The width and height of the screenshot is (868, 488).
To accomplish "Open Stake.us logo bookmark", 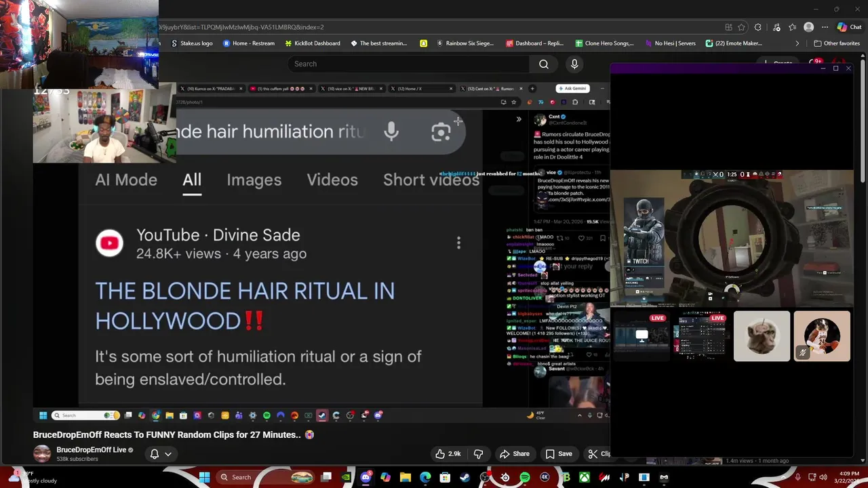I will (192, 43).
